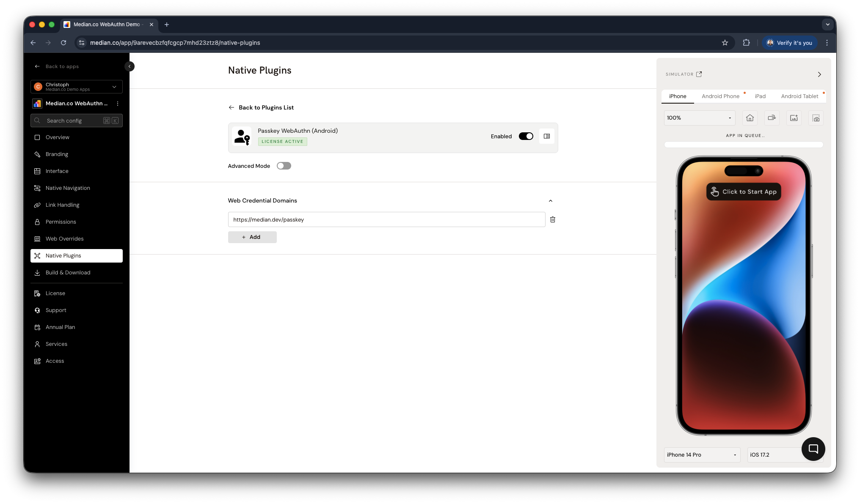Viewport: 860px width, 504px height.
Task: Open the chat support bubble
Action: pos(813,449)
